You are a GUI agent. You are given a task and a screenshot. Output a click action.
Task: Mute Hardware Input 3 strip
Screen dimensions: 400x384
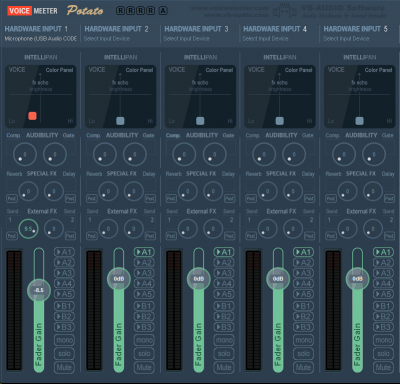click(x=224, y=367)
